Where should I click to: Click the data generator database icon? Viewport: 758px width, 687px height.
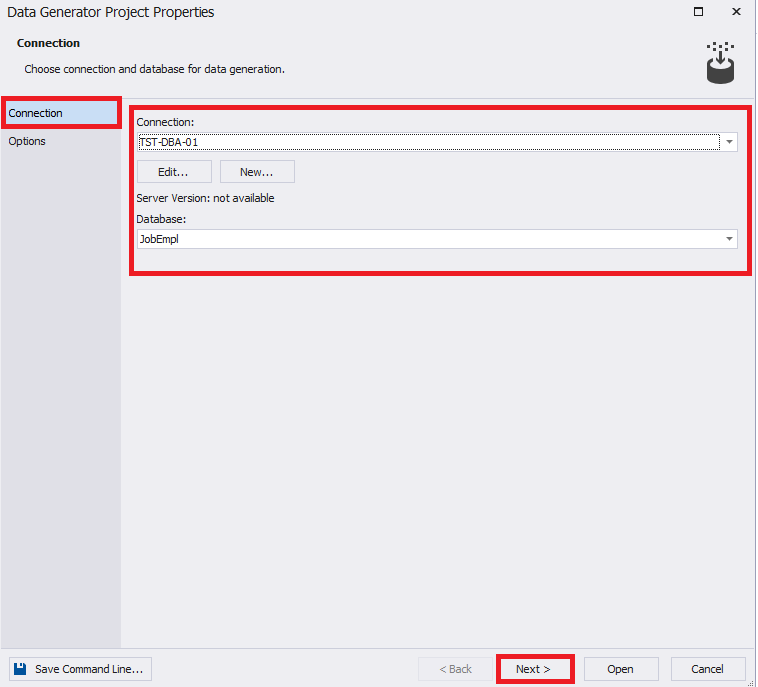pos(720,63)
